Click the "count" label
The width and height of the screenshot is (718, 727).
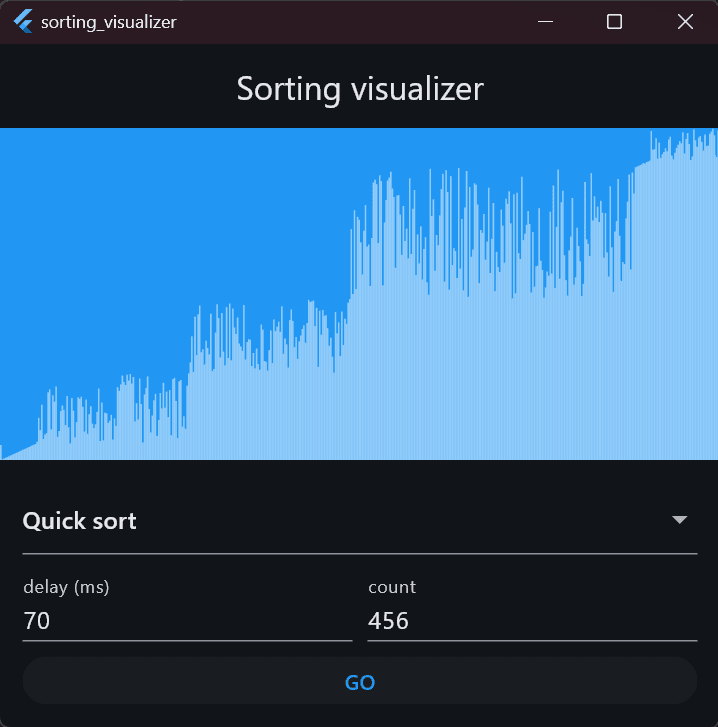(x=392, y=587)
